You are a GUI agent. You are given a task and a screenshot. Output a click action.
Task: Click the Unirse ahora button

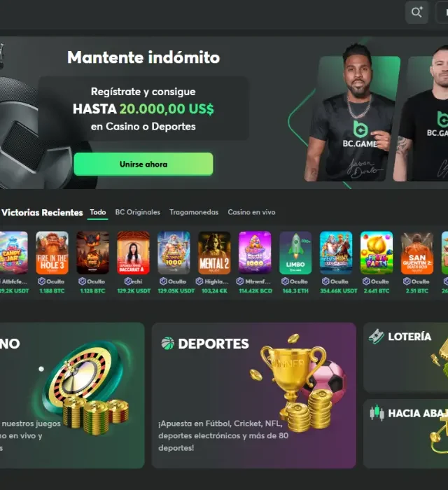(143, 164)
